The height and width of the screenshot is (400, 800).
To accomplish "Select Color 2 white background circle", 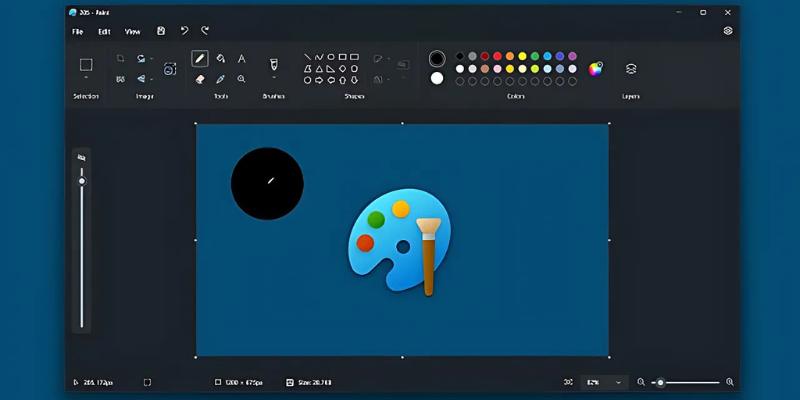I will [x=437, y=78].
